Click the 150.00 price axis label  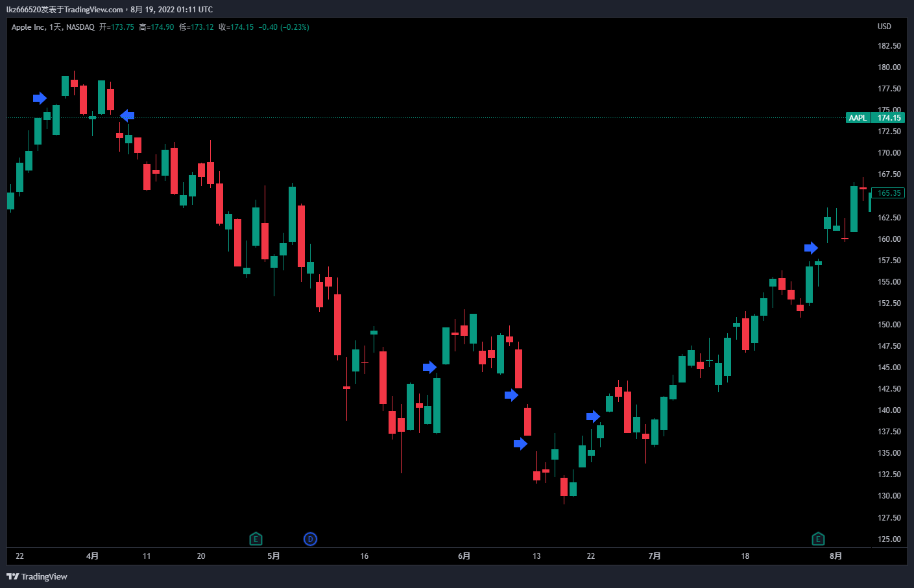[x=889, y=325]
